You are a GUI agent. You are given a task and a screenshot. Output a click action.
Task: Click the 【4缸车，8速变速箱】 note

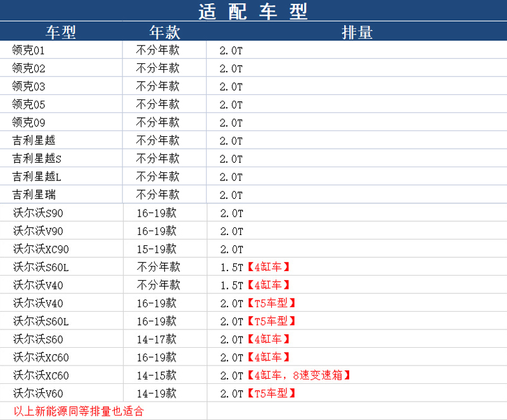pyautogui.click(x=299, y=376)
